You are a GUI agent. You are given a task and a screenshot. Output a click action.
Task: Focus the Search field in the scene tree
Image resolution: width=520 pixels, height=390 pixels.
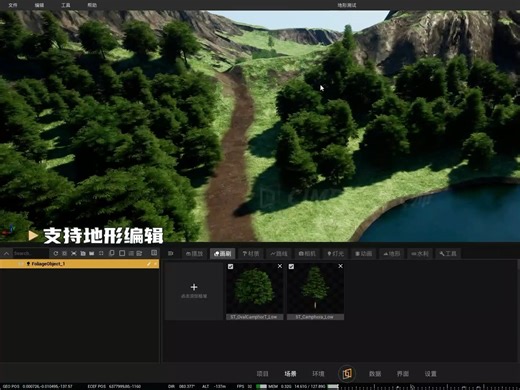[30, 253]
